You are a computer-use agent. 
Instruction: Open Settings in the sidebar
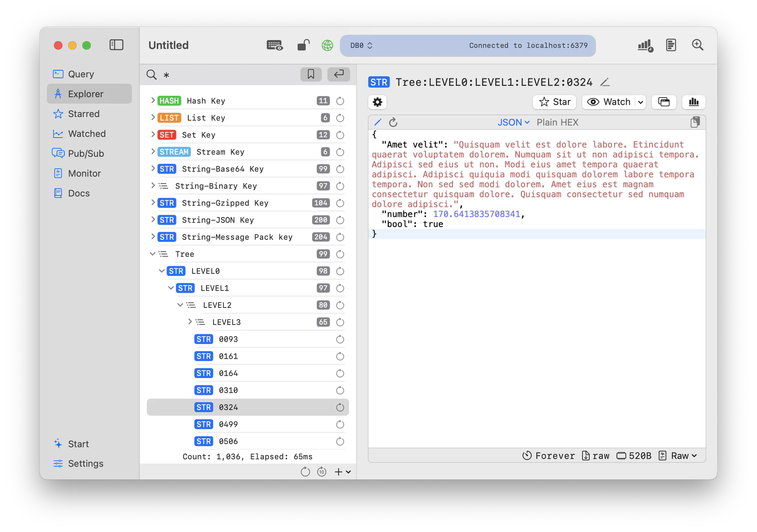tap(85, 463)
